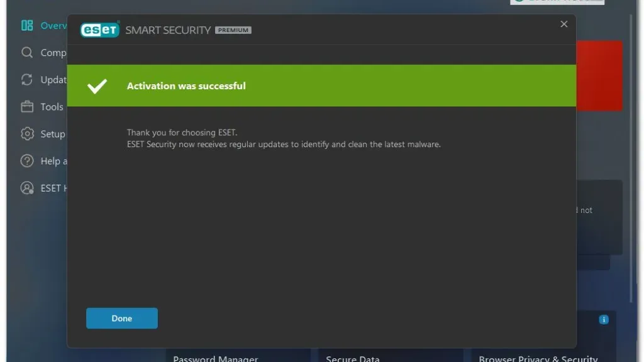
Task: Select the Computer scan magnifier icon
Action: pyautogui.click(x=27, y=53)
